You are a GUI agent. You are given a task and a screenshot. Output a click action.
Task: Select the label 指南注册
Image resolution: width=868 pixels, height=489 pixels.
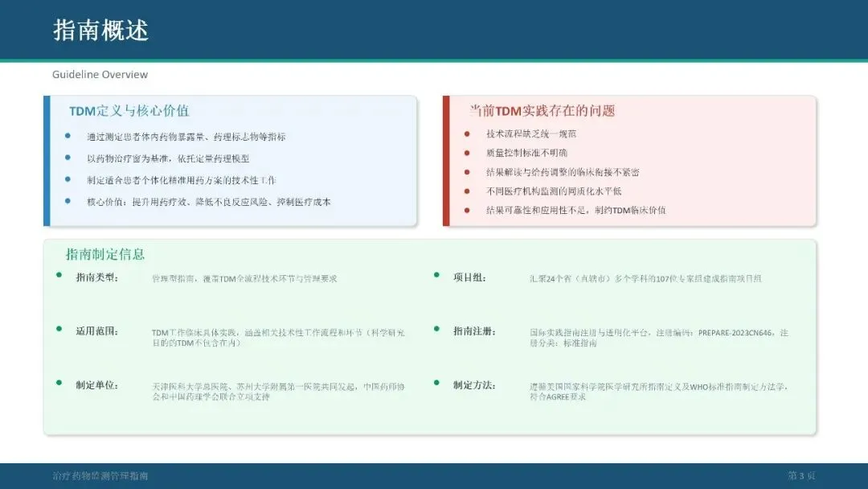[x=474, y=331]
